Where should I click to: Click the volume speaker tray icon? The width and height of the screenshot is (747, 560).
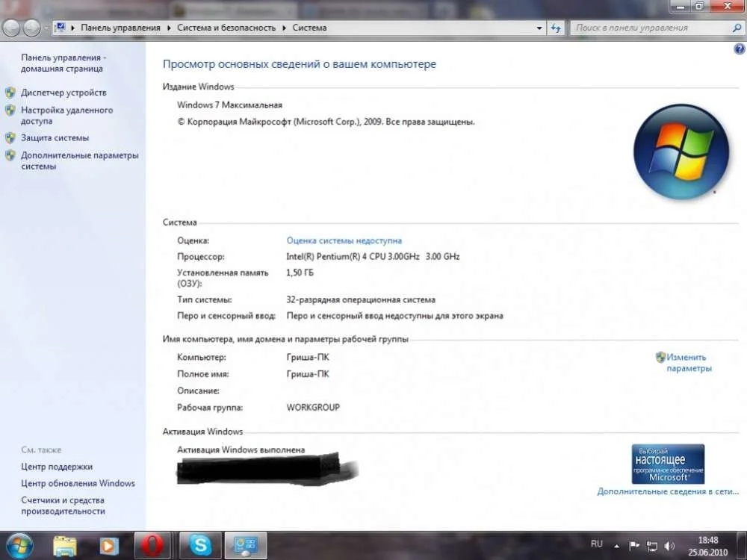669,546
